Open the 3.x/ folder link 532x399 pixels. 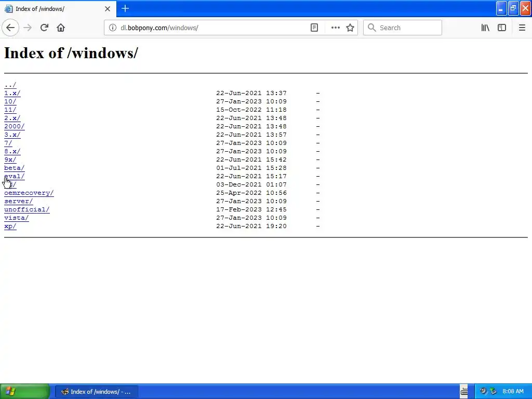coord(12,135)
